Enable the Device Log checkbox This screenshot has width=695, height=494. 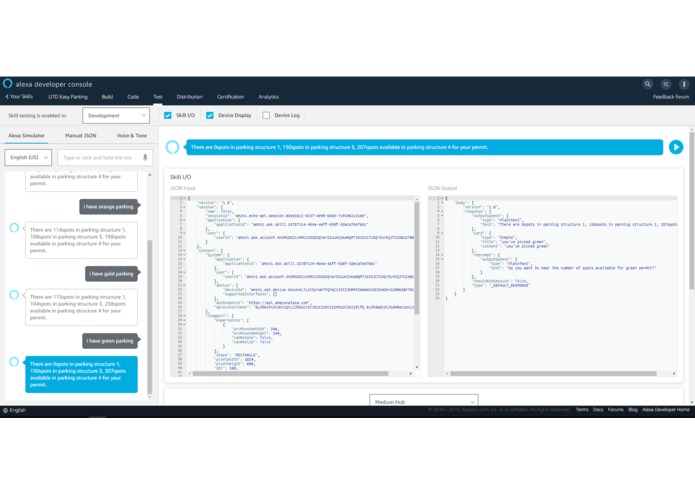[266, 115]
